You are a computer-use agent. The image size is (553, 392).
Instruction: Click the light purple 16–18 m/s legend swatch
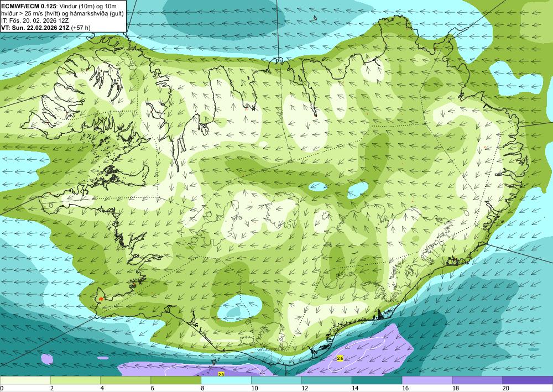427,380
